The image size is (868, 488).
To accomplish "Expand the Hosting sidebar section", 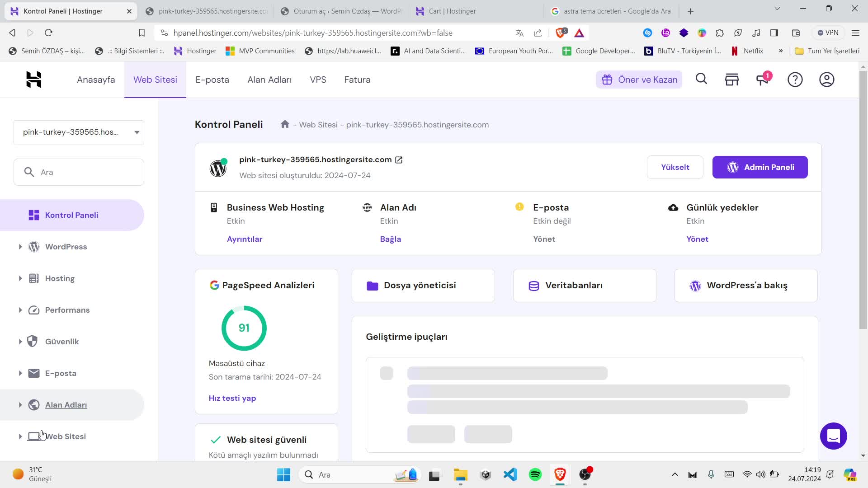I will click(x=20, y=278).
